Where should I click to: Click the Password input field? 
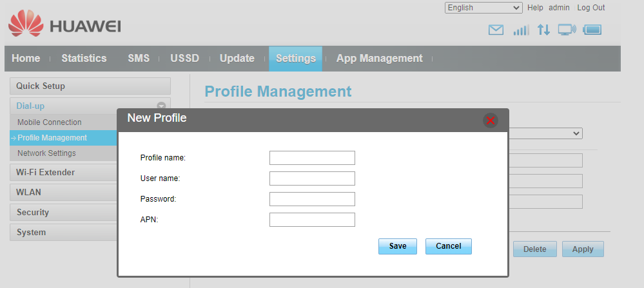point(312,199)
